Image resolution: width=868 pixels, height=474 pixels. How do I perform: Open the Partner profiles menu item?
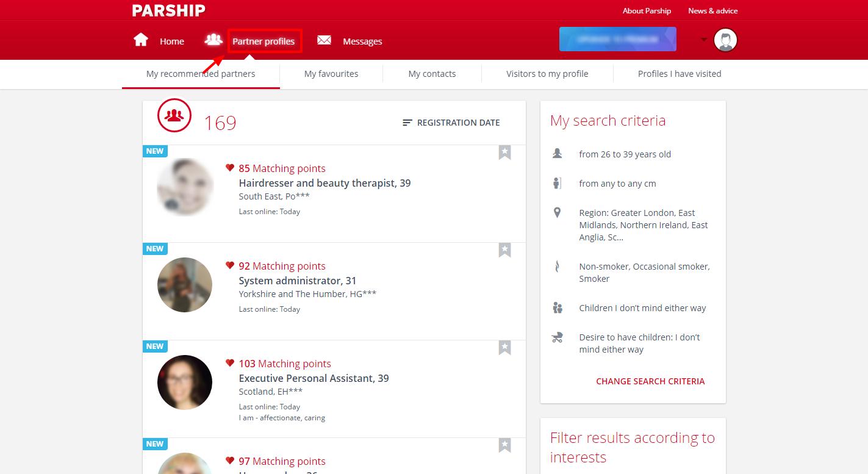click(264, 41)
